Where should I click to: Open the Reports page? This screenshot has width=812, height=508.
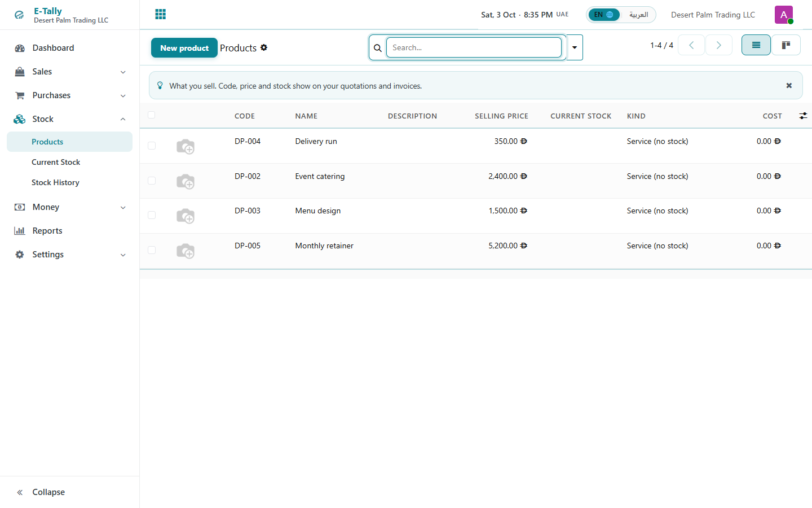[70, 231]
